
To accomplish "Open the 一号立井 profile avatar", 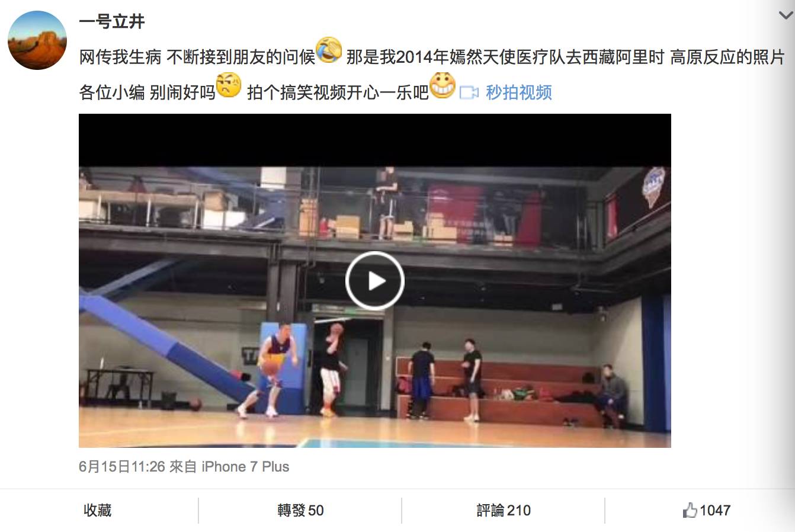I will click(x=37, y=40).
